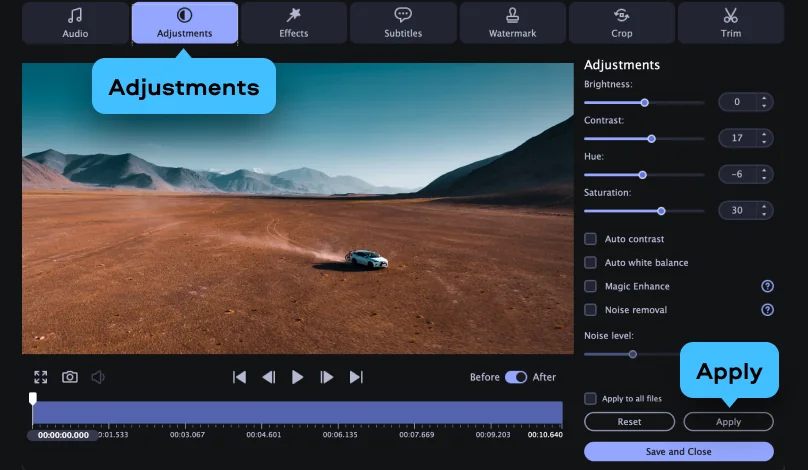The image size is (808, 470).
Task: Open the Magic Enhance help icon
Action: [767, 286]
